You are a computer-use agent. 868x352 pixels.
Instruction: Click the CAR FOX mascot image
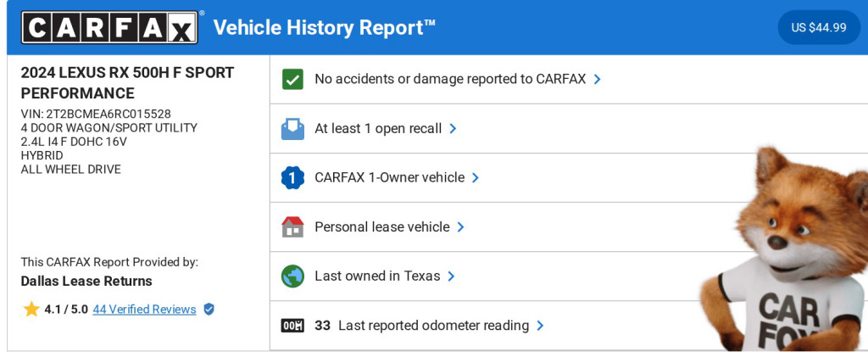pyautogui.click(x=784, y=254)
